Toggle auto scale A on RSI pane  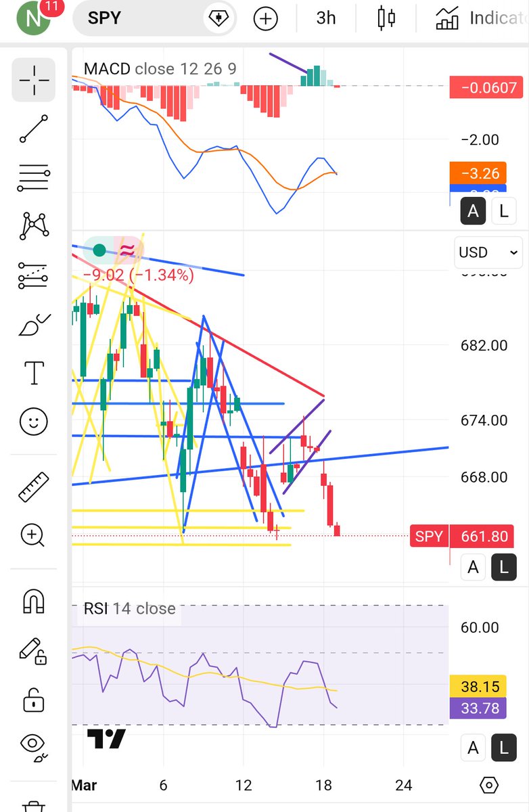(x=473, y=748)
